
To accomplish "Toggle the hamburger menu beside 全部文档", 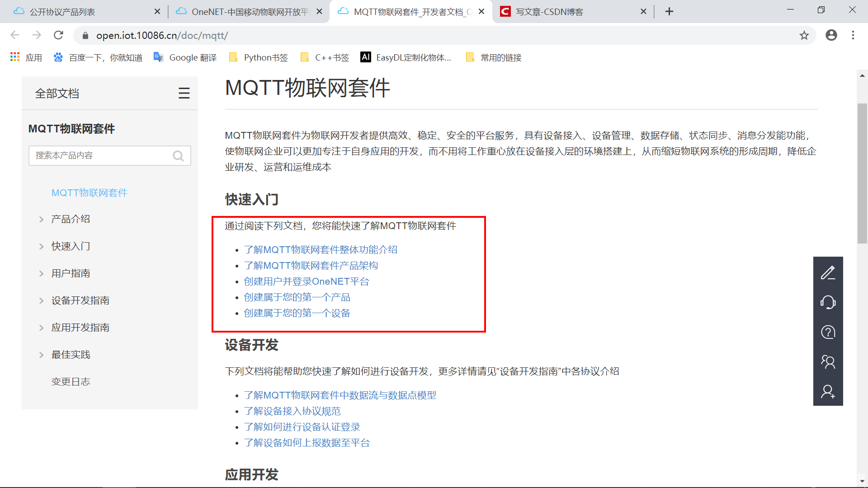I will click(184, 94).
